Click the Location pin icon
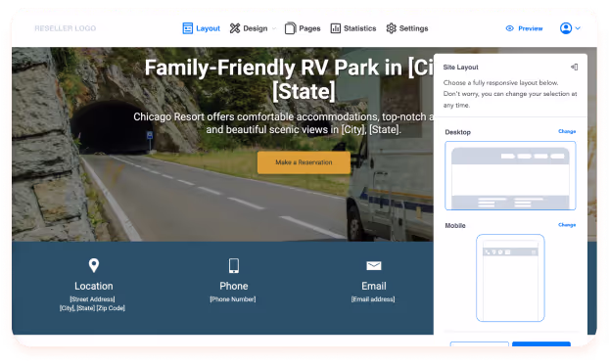Screen dimensions: 609x364 (x=94, y=265)
